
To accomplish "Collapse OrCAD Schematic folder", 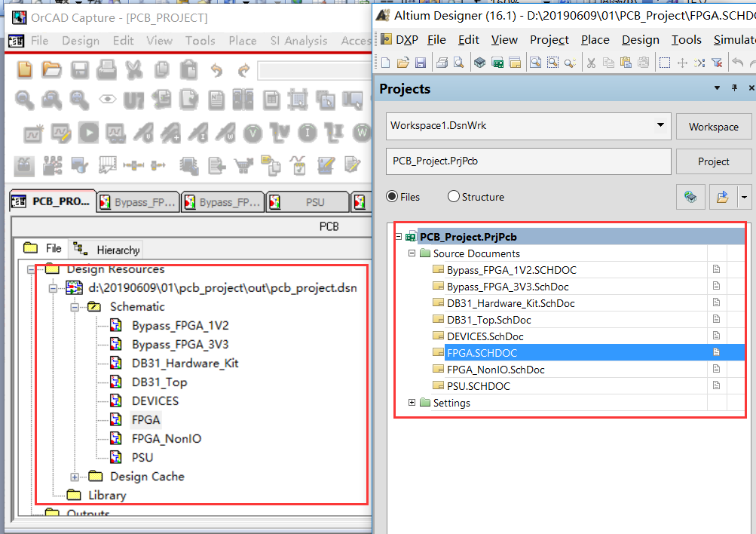I will click(x=75, y=307).
